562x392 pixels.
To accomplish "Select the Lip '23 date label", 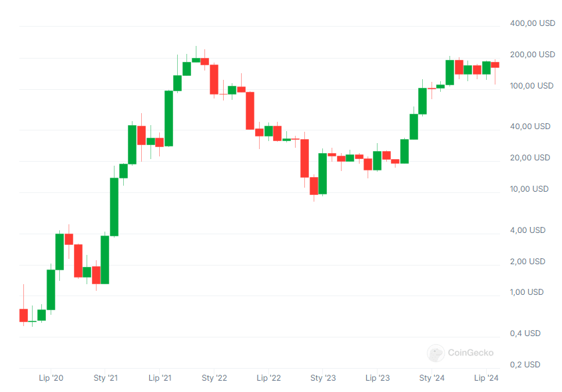I will pos(378,378).
